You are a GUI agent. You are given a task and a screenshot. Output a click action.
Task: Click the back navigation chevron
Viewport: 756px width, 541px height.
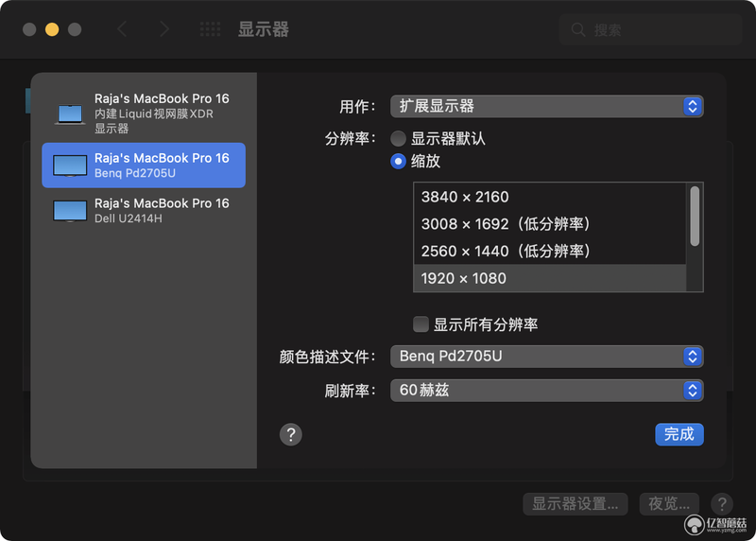click(122, 29)
